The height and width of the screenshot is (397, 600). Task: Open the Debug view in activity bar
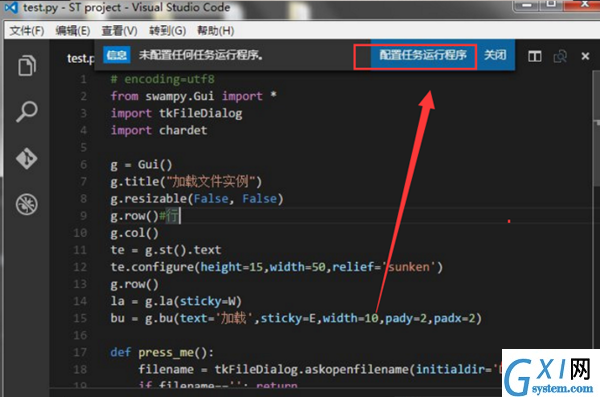27,204
